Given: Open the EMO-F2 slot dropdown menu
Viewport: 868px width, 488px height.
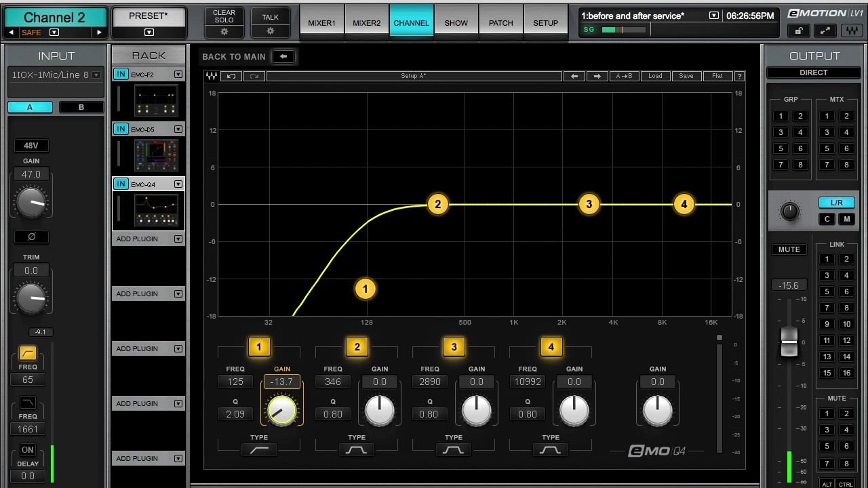Looking at the screenshot, I should tap(178, 75).
